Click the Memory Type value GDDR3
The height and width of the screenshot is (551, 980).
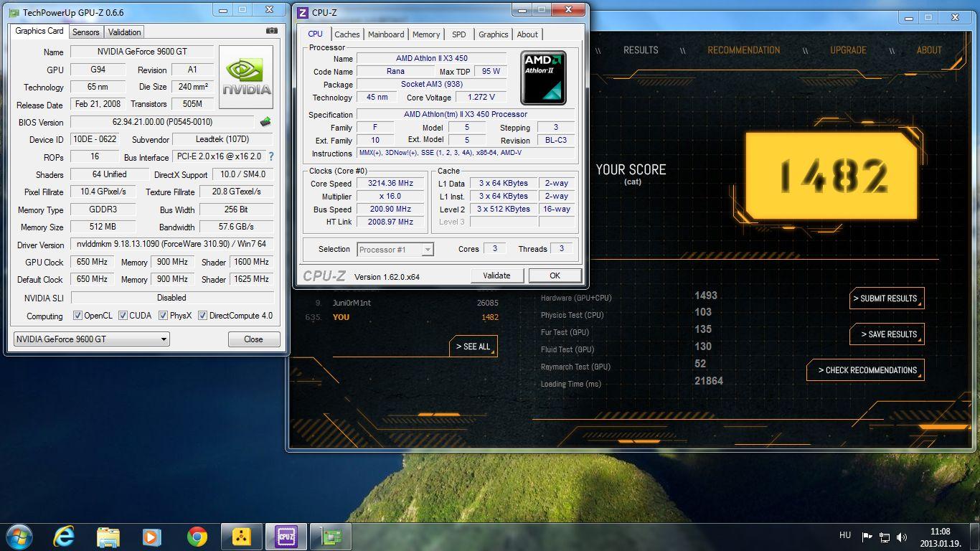pyautogui.click(x=103, y=209)
